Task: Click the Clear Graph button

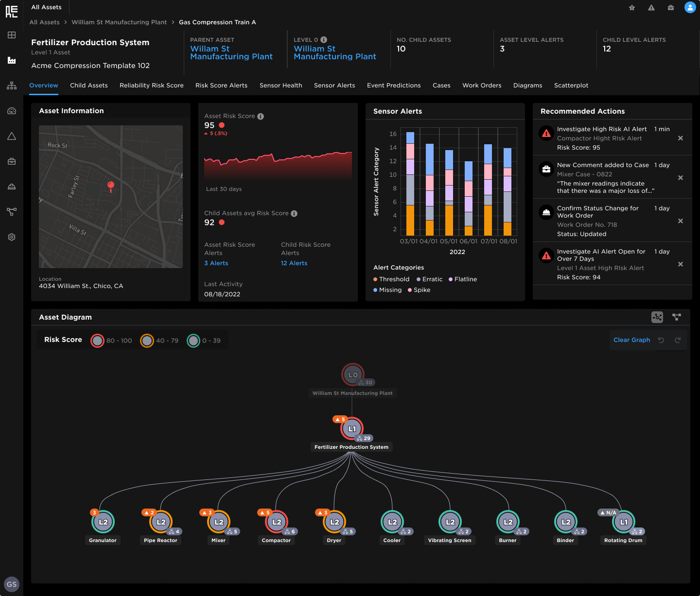Action: click(x=631, y=340)
